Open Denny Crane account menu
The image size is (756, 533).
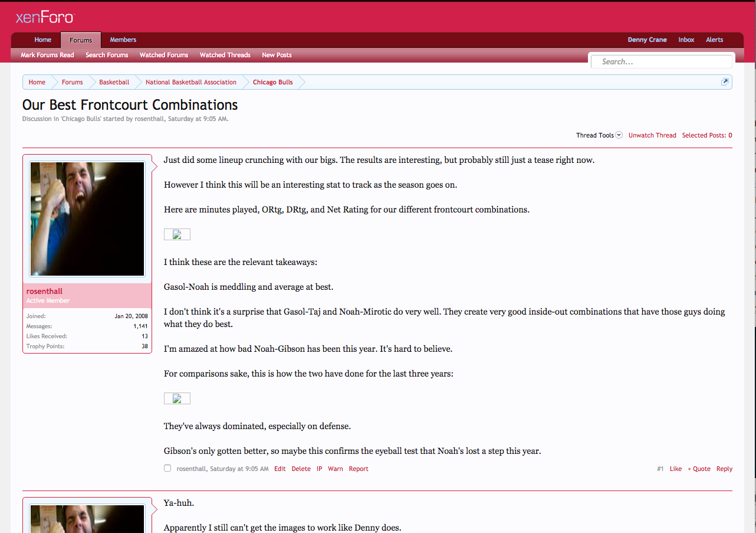click(647, 40)
